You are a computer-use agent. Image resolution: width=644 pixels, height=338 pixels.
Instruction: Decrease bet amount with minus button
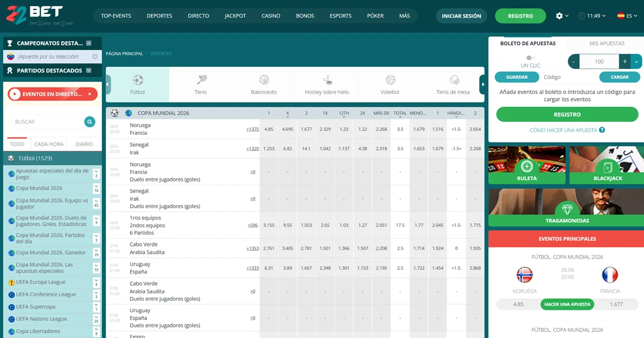pyautogui.click(x=574, y=61)
